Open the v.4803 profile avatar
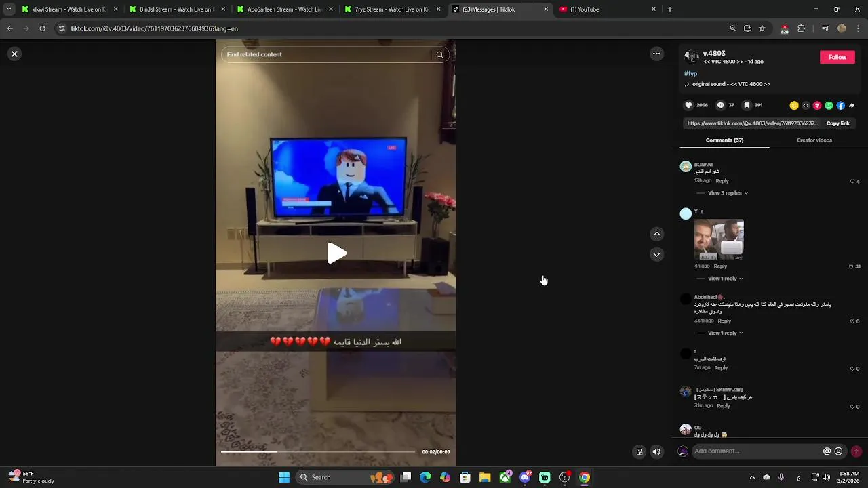The width and height of the screenshot is (868, 488). [x=691, y=57]
